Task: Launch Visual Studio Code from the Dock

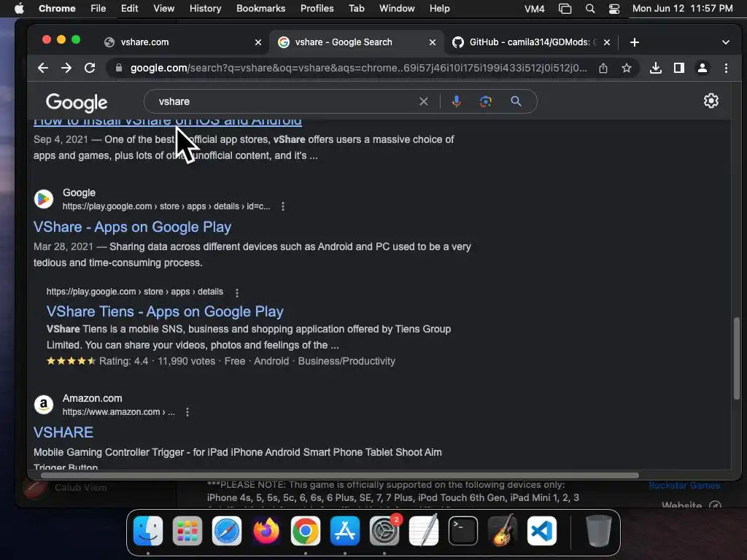Action: coord(542,531)
